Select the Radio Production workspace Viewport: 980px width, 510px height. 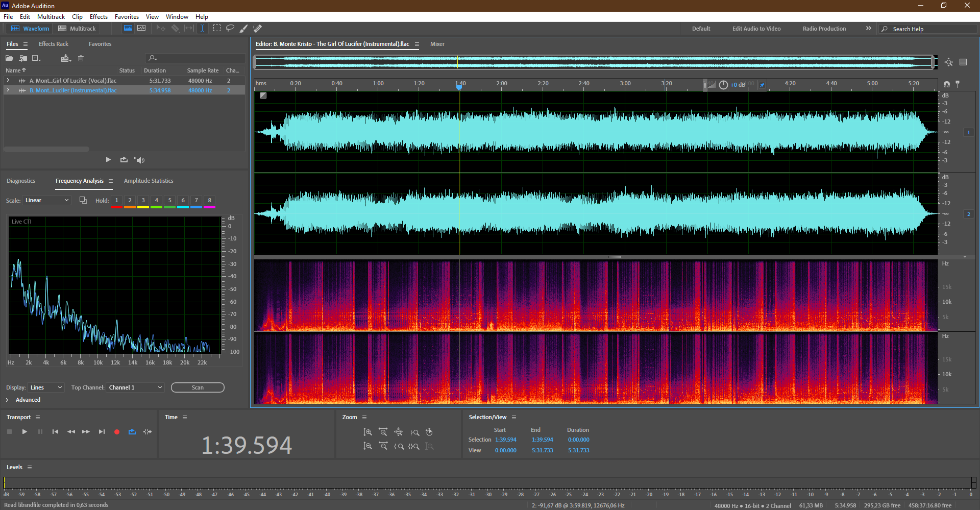coord(824,29)
